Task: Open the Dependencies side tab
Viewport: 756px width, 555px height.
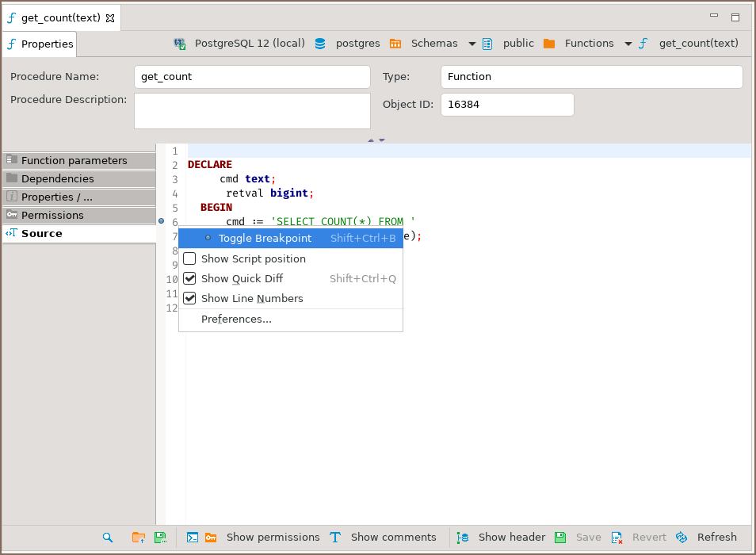Action: coord(57,178)
